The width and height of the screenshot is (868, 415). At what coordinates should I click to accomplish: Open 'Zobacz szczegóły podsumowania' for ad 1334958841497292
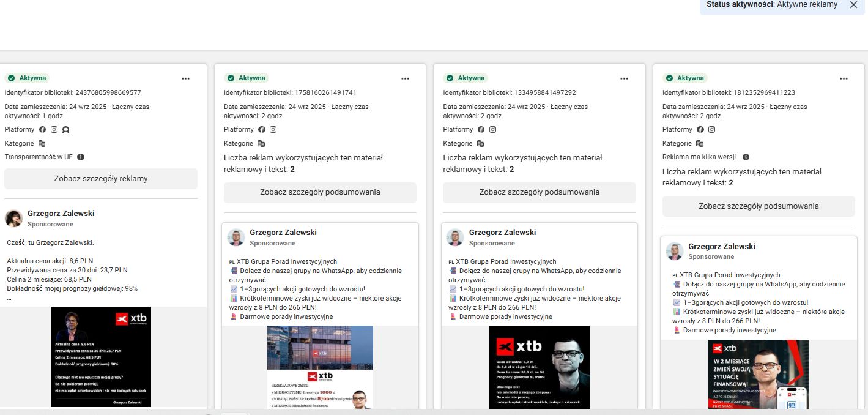[540, 192]
